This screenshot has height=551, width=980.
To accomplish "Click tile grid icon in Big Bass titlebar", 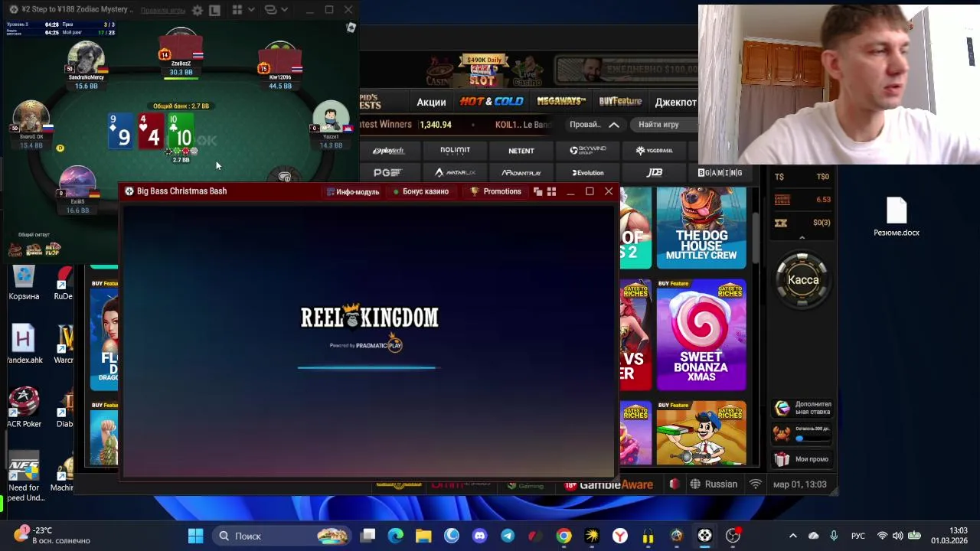I will click(x=551, y=191).
